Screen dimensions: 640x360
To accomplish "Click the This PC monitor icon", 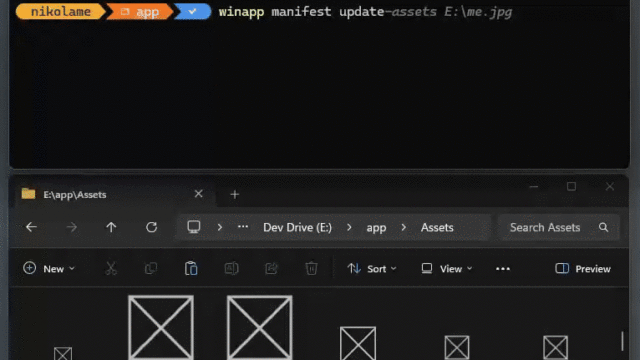I will coord(193,227).
